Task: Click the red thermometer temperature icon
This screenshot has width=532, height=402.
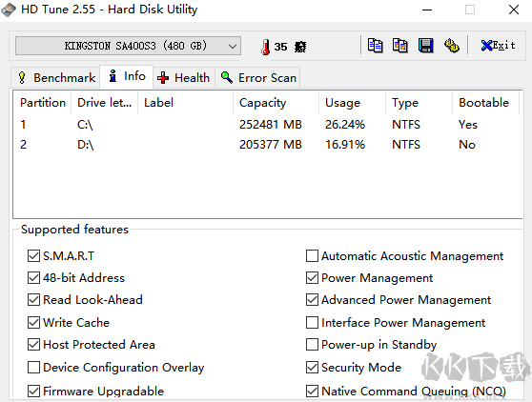Action: tap(266, 47)
